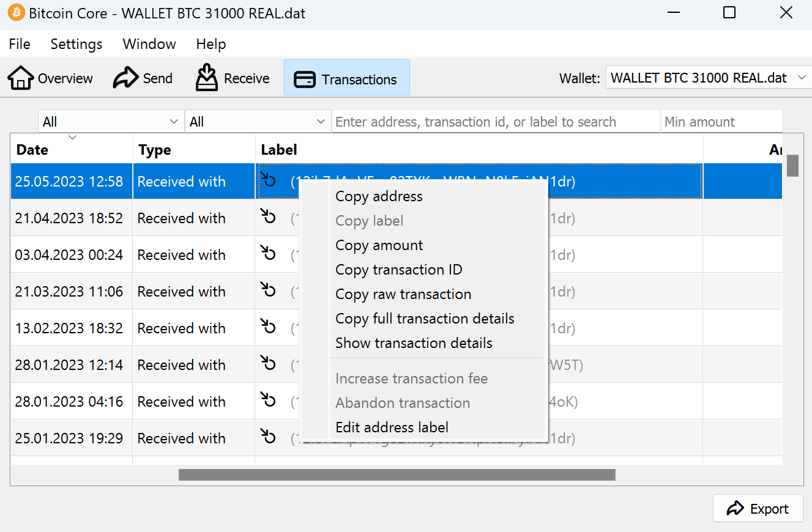
Task: Open the Settings menu
Action: 76,44
